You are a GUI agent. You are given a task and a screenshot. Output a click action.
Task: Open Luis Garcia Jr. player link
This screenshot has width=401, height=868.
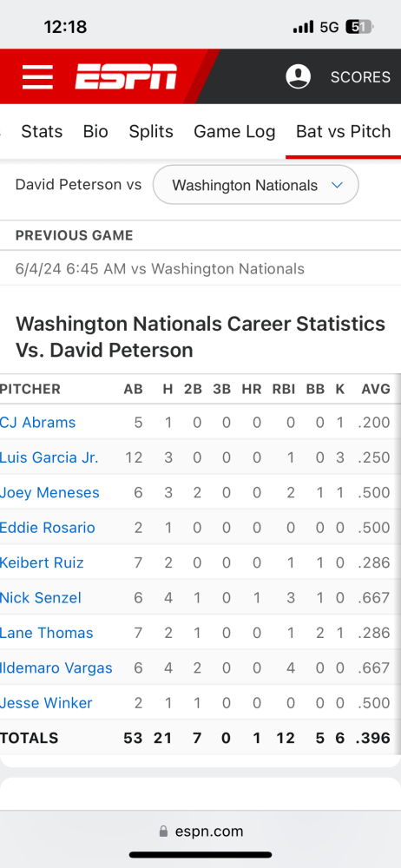(49, 457)
